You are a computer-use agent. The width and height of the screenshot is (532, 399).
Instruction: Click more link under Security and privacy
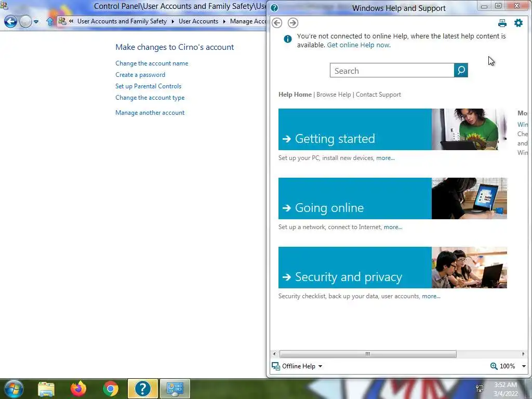click(x=431, y=296)
